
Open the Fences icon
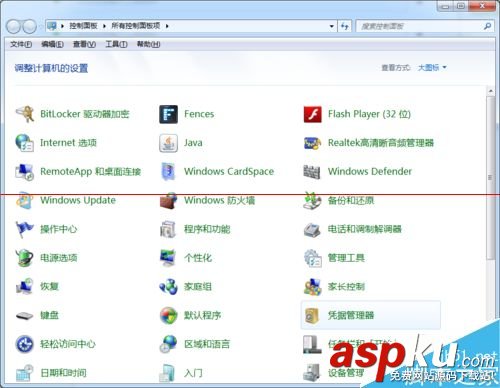169,114
